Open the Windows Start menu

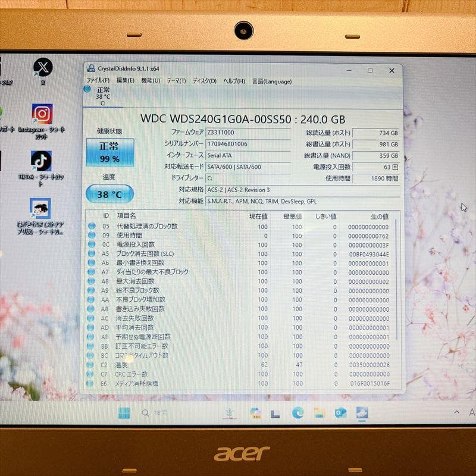[x=124, y=412]
